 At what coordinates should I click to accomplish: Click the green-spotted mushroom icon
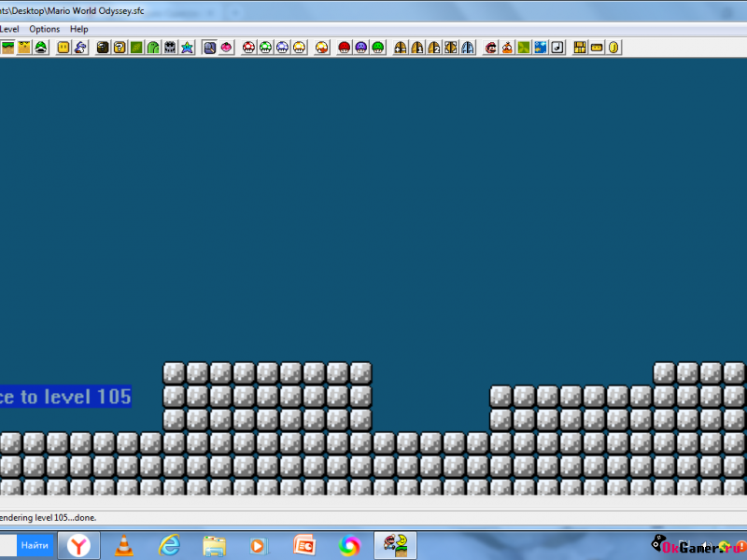[x=265, y=48]
